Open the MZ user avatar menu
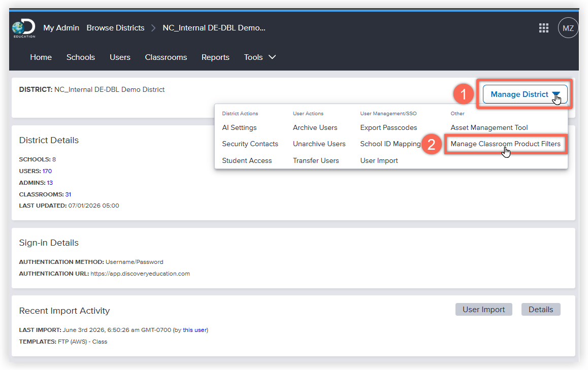The width and height of the screenshot is (588, 370). 568,28
